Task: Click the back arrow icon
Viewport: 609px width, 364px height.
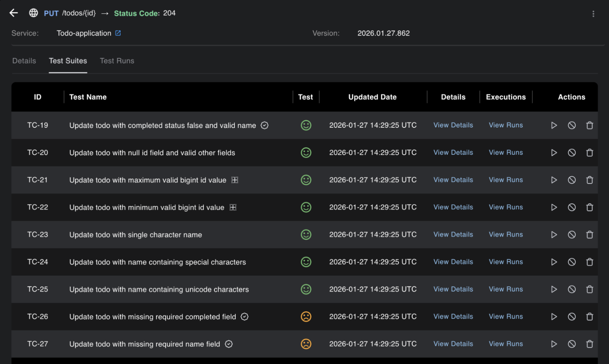Action: [14, 13]
